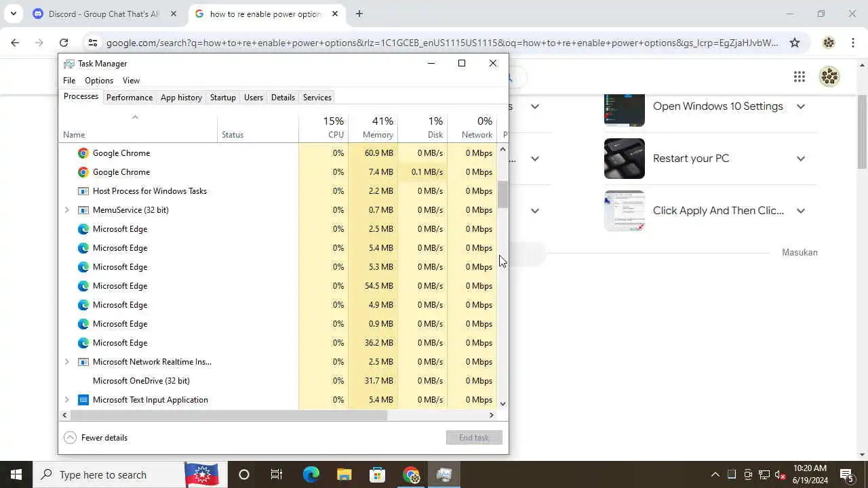Switch to the Users tab
This screenshot has width=868, height=488.
pos(254,98)
